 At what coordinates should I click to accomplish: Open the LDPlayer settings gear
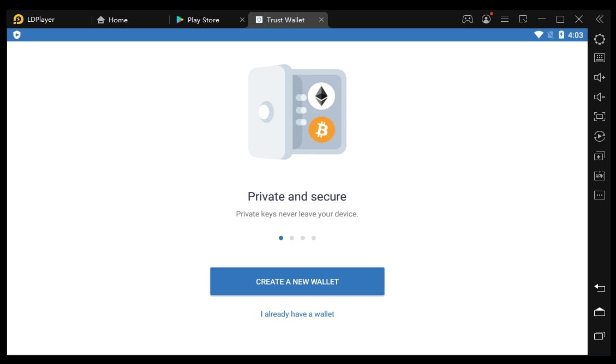coord(599,39)
